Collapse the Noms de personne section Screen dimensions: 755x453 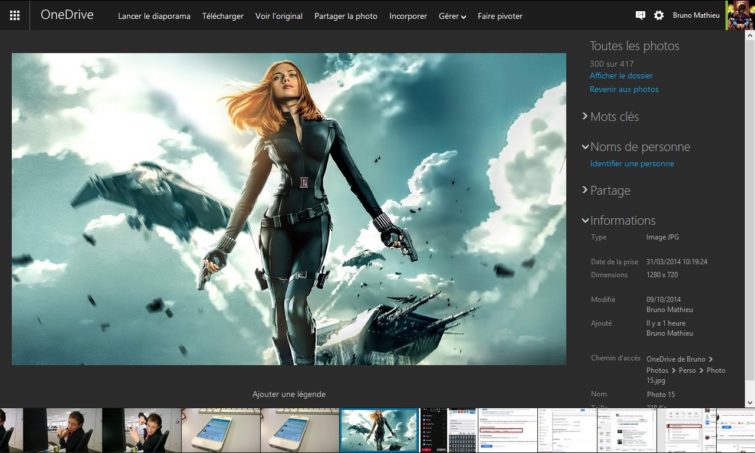pos(636,147)
